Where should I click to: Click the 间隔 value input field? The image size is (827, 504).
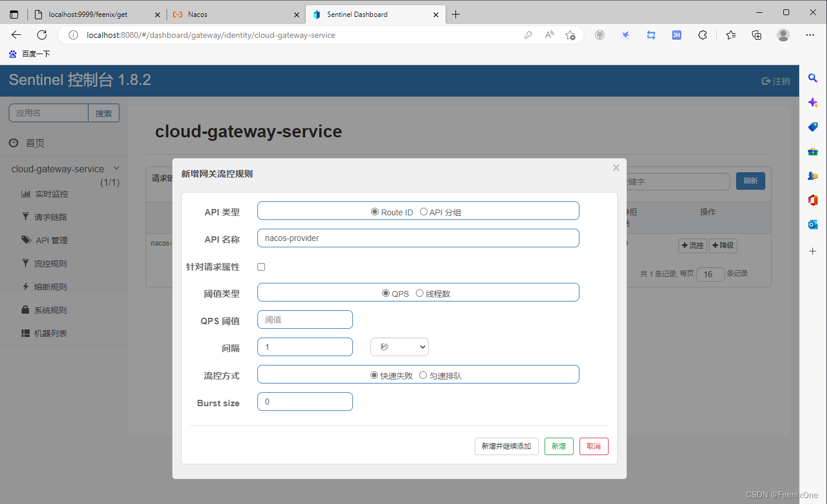[305, 347]
